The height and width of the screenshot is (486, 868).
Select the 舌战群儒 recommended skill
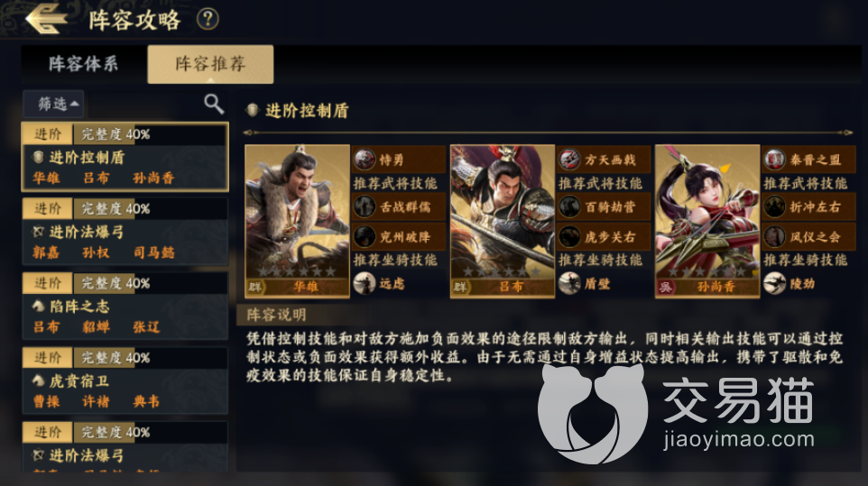pyautogui.click(x=399, y=206)
